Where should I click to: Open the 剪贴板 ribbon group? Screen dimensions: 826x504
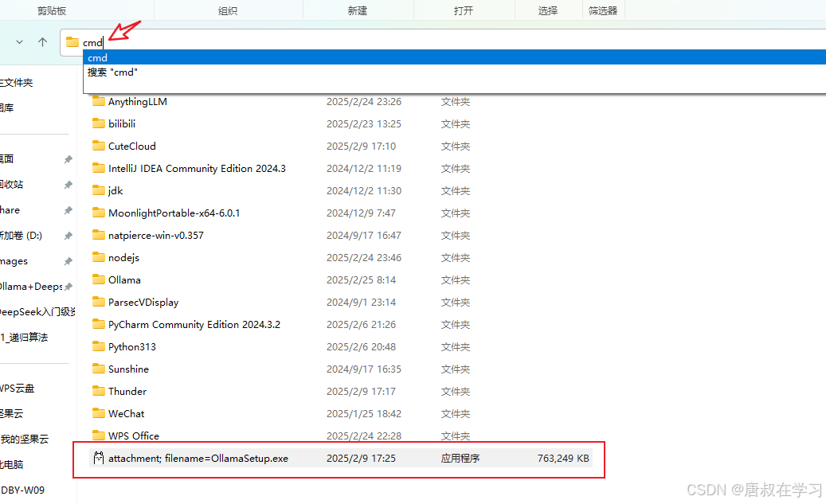point(52,10)
